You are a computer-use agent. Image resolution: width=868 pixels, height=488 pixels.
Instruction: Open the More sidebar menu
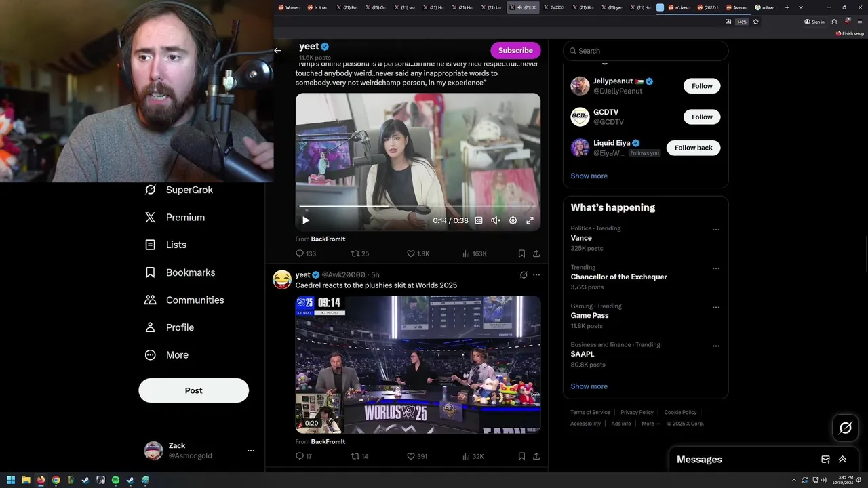pos(167,355)
